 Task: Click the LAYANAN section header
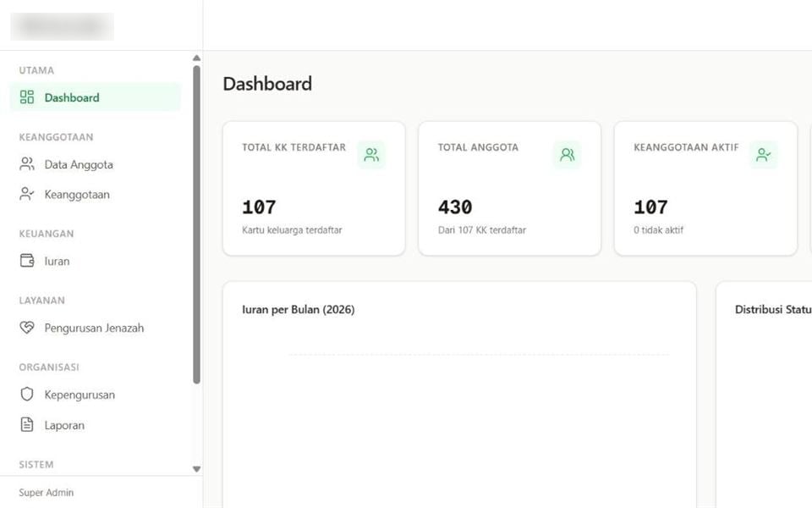click(42, 300)
